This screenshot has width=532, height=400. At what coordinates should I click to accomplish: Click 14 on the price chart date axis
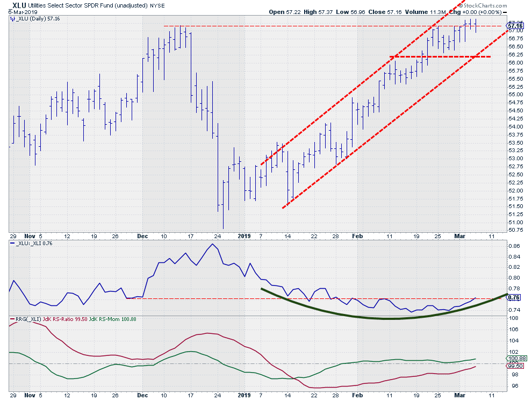tap(287, 237)
